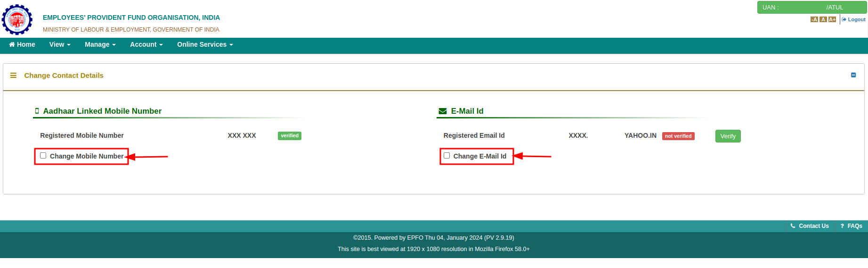This screenshot has width=868, height=268.
Task: Click the Home house icon
Action: [12, 44]
